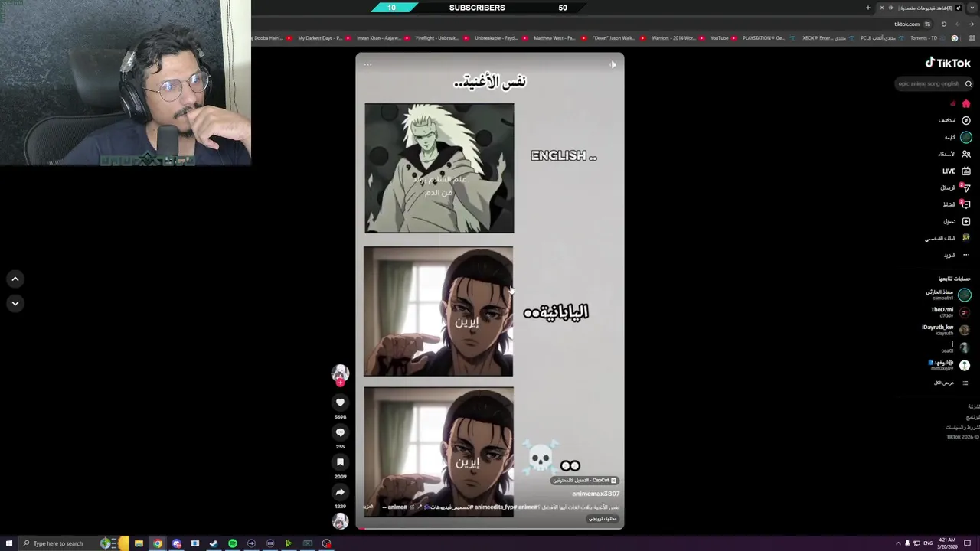Open Windows Start menu
Image resolution: width=980 pixels, height=551 pixels.
pos(9,543)
